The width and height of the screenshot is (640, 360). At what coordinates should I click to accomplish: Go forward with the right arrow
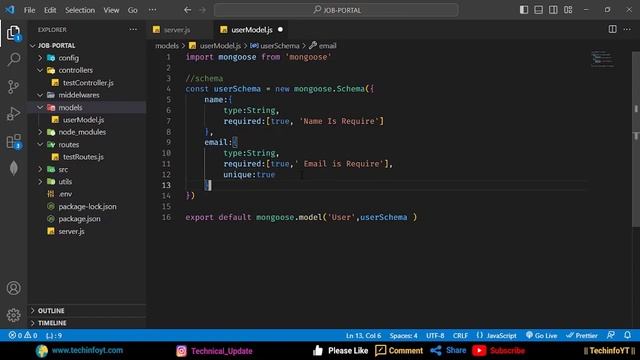(x=203, y=10)
